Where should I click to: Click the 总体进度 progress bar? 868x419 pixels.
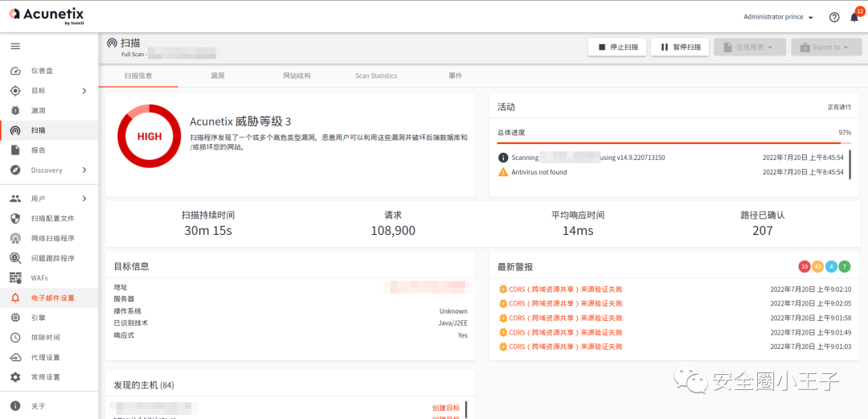point(674,143)
